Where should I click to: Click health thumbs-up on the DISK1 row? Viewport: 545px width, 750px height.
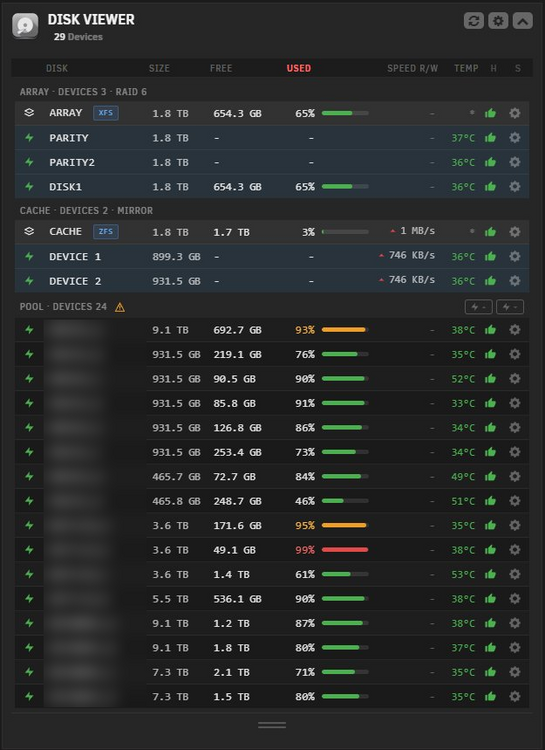(x=490, y=187)
